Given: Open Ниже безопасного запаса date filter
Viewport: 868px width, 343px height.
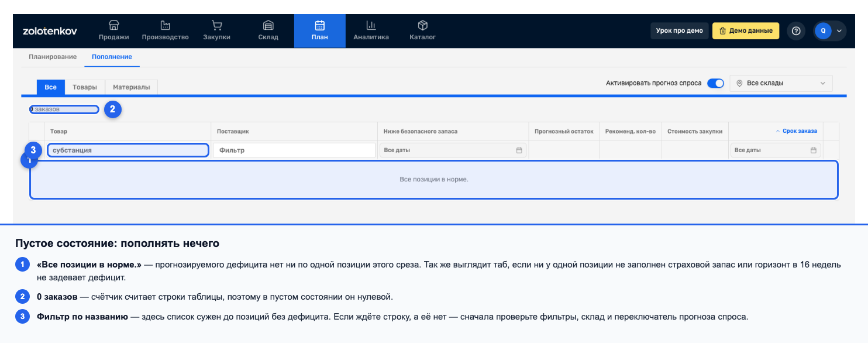Looking at the screenshot, I should tap(453, 150).
